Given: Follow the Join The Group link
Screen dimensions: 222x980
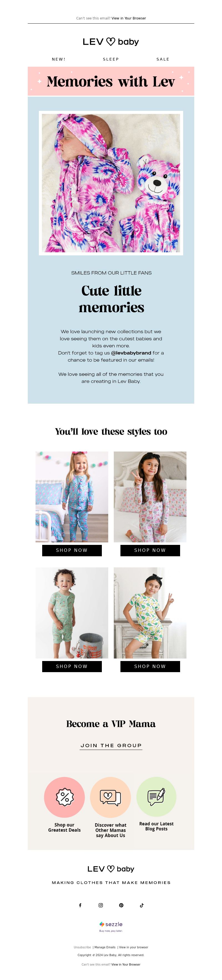Looking at the screenshot, I should click(x=111, y=745).
